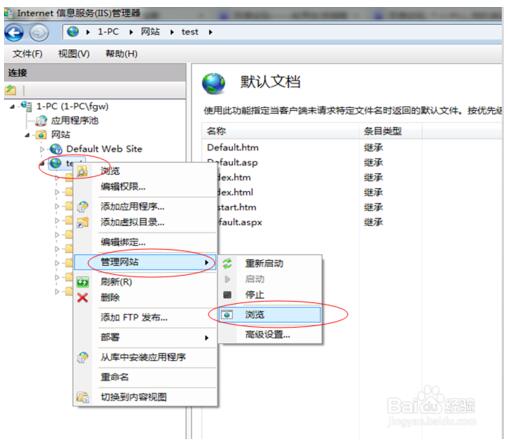508x440 pixels.
Task: Click the green Restart icon in submenu
Action: 227,263
